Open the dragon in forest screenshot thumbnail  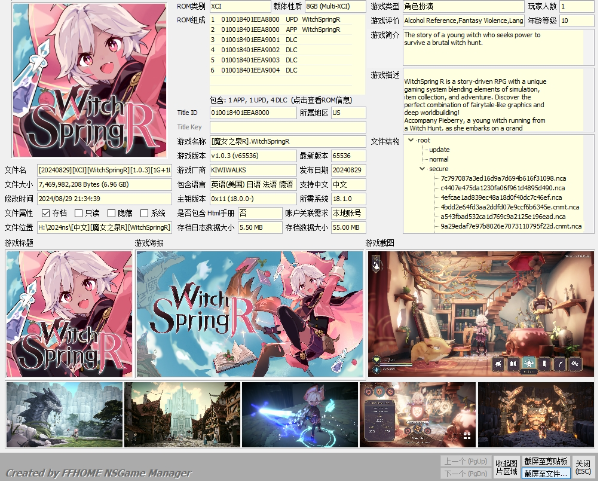pyautogui.click(x=64, y=415)
